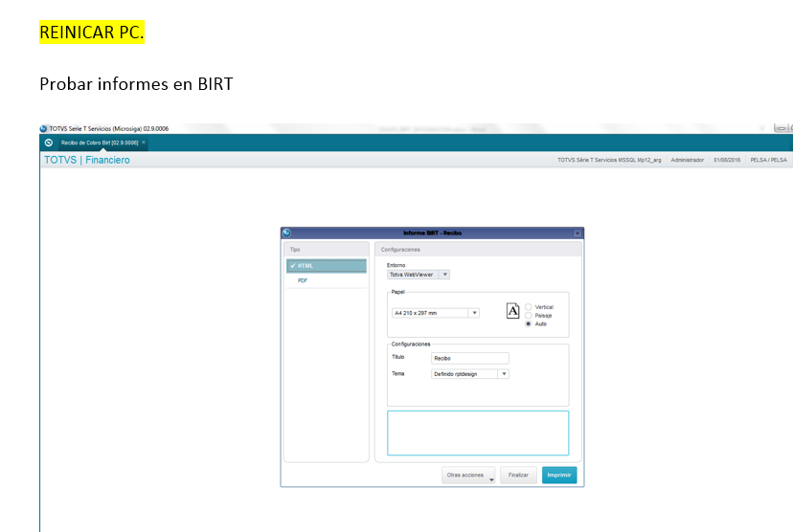Select the Recibo de Cobro Birt tab

[100, 143]
